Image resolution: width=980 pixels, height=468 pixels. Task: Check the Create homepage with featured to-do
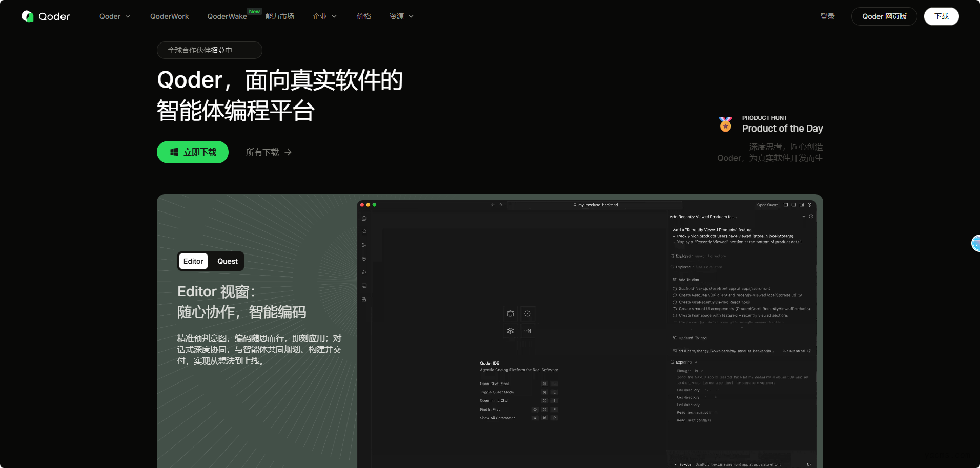click(675, 315)
